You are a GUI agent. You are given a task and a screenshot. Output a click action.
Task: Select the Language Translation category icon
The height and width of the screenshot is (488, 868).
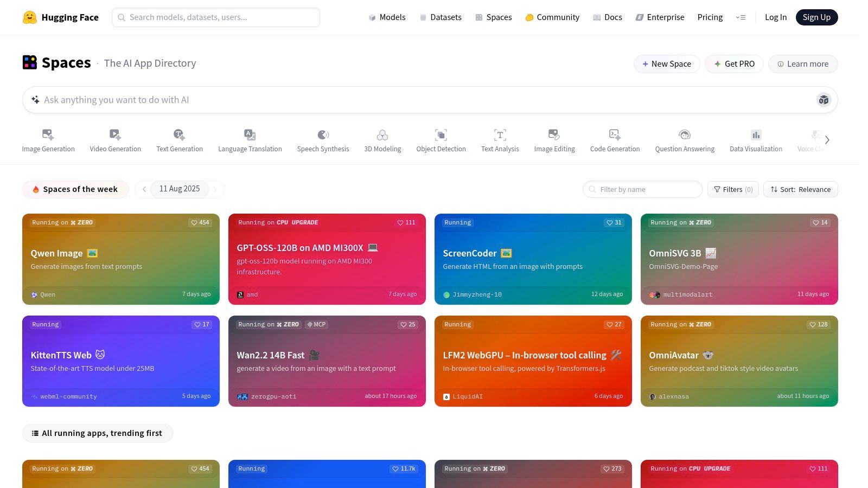coord(250,134)
